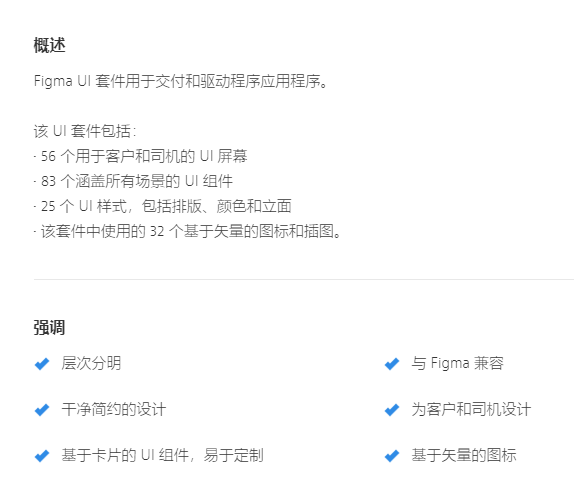Click the checkmark beside 层次分明
Viewport: 574px width, 495px height.
click(x=42, y=364)
